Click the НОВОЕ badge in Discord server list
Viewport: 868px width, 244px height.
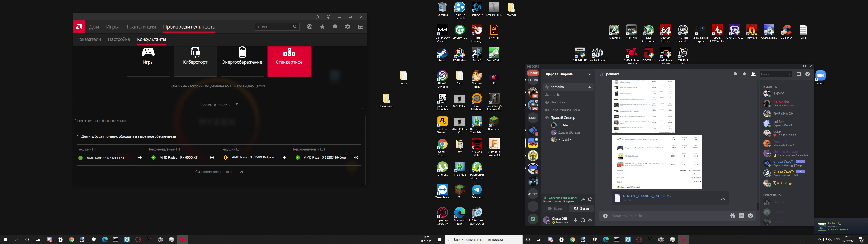coord(533,73)
